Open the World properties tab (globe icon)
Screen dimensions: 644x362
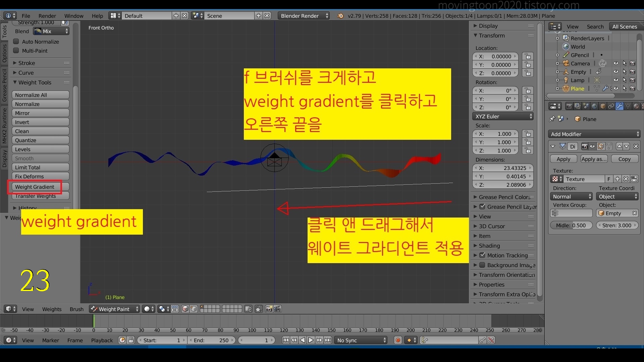[594, 106]
